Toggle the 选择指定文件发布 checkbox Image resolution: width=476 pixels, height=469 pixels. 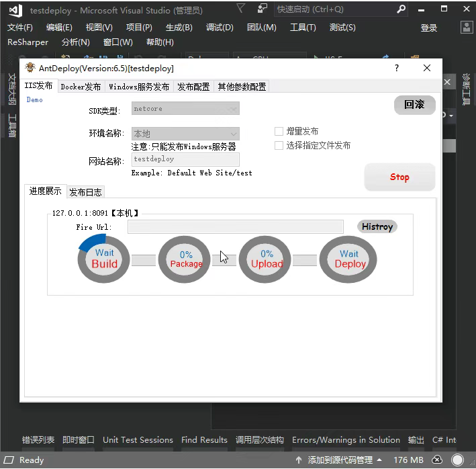tap(279, 145)
